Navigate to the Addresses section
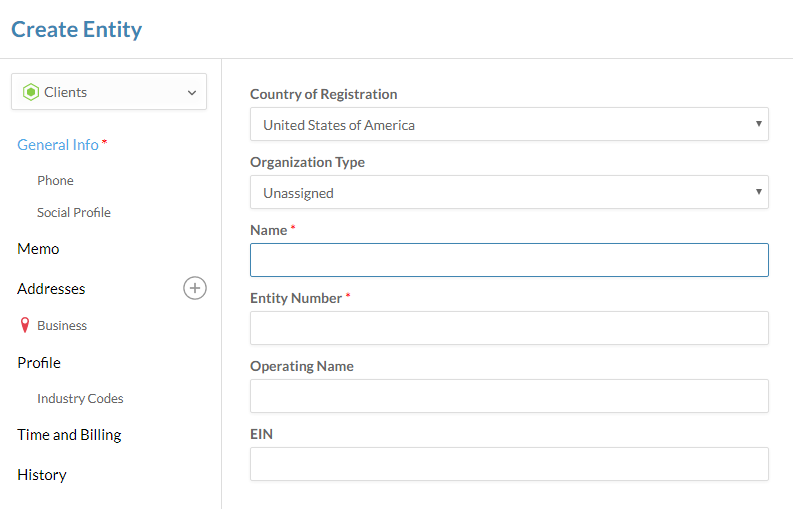793x509 pixels. (x=51, y=289)
